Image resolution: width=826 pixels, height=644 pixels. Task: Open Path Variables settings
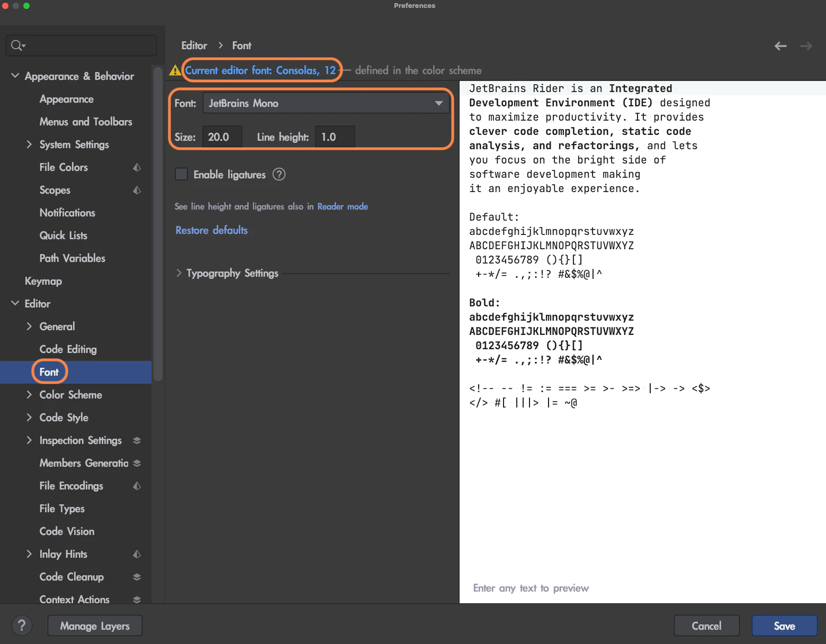pyautogui.click(x=72, y=258)
